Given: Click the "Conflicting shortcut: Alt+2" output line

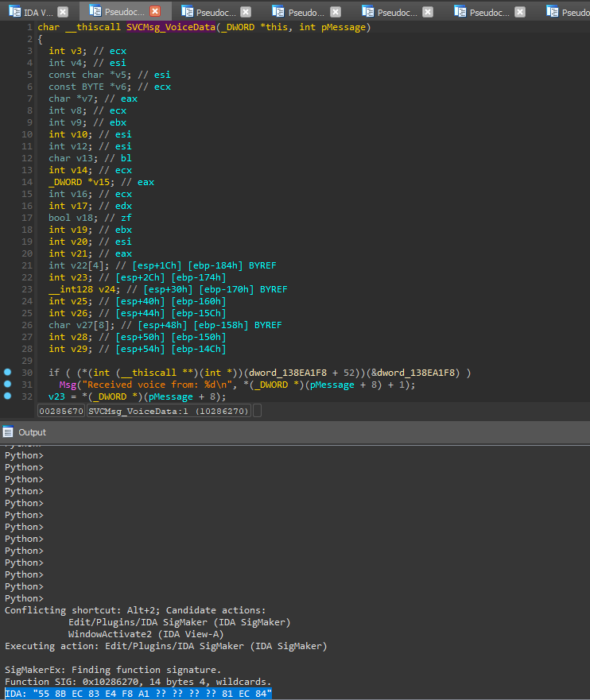Looking at the screenshot, I should click(135, 610).
